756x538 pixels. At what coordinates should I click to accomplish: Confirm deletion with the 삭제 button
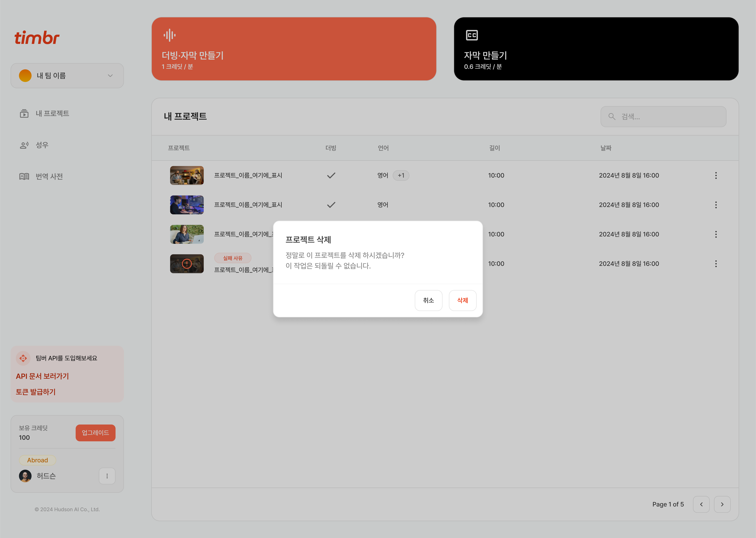pos(462,301)
